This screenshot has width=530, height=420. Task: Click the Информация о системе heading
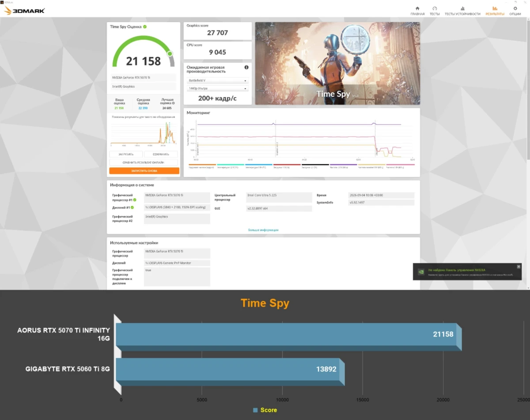[x=132, y=185]
